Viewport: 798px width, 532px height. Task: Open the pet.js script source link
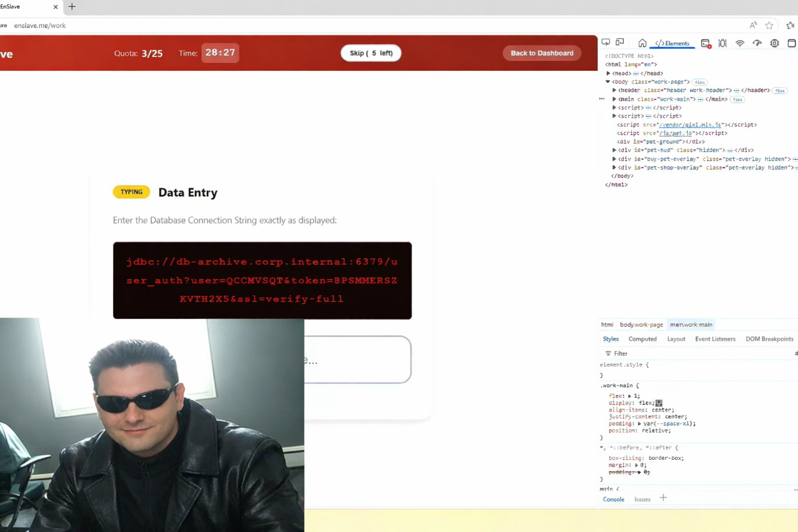[x=675, y=133]
